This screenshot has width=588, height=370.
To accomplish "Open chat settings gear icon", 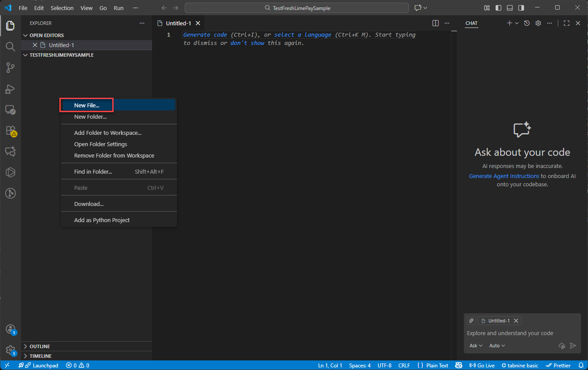I will point(538,23).
